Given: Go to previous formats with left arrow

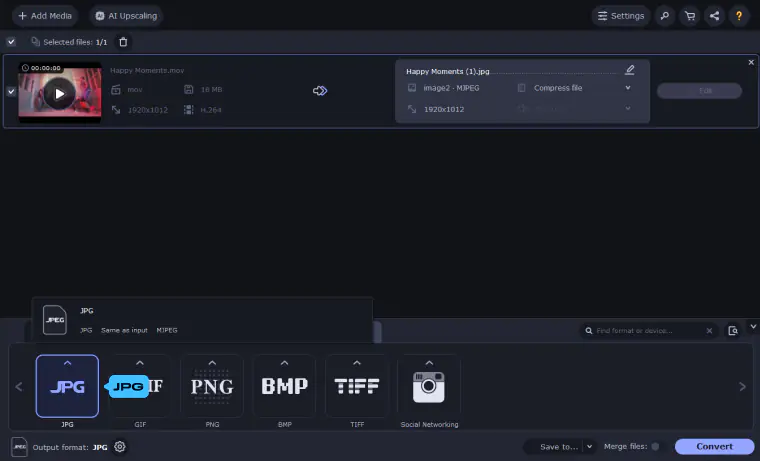Looking at the screenshot, I should pyautogui.click(x=19, y=387).
